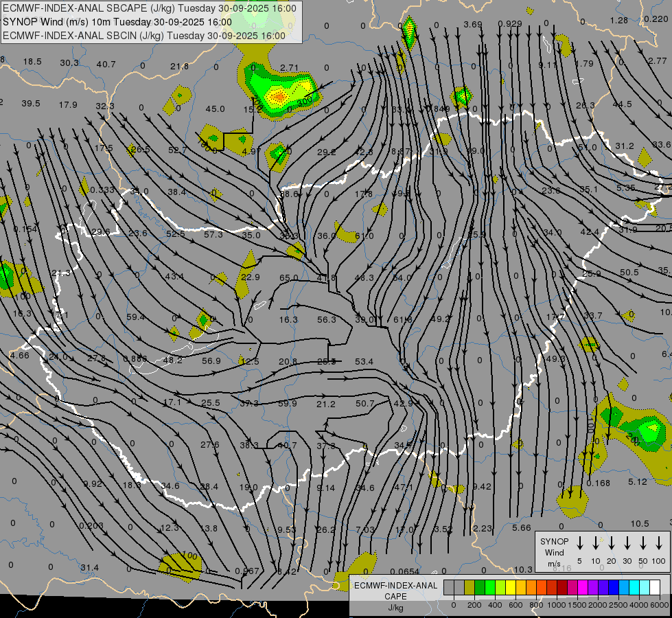Viewport: 672px width, 618px height.
Task: Click the orange CAPE maximum in the northern blob
Action: [x=279, y=97]
